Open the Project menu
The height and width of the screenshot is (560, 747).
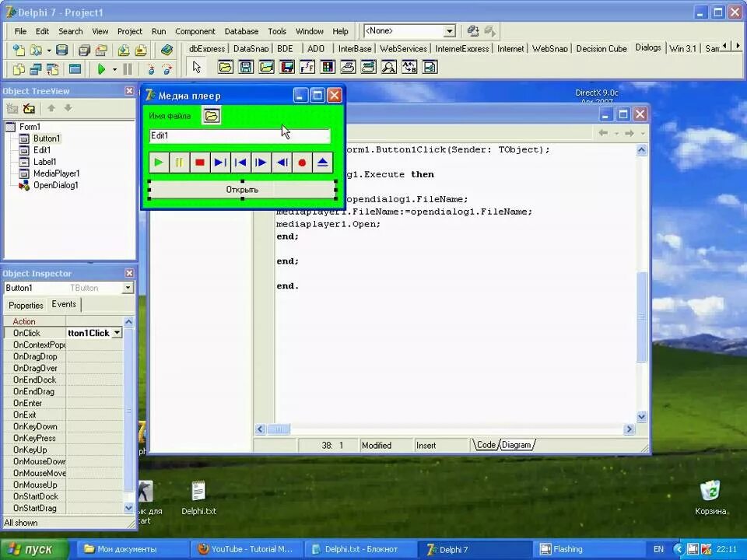[130, 31]
